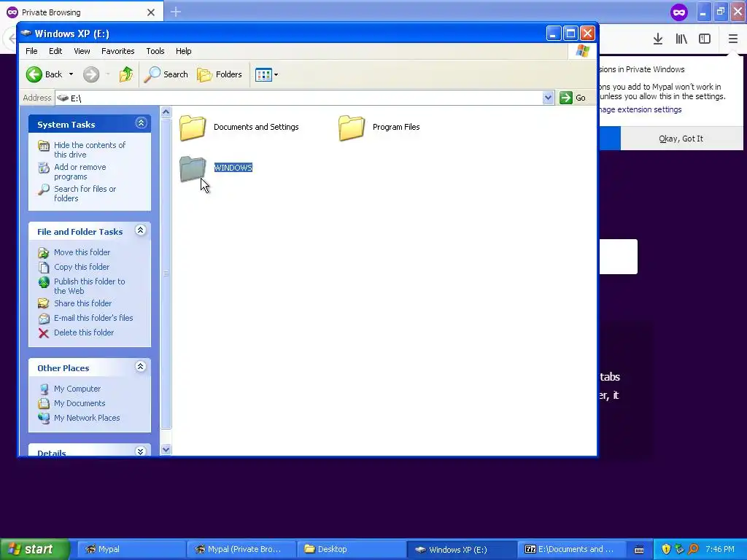
Task: Toggle the Folders pane button
Action: click(220, 74)
